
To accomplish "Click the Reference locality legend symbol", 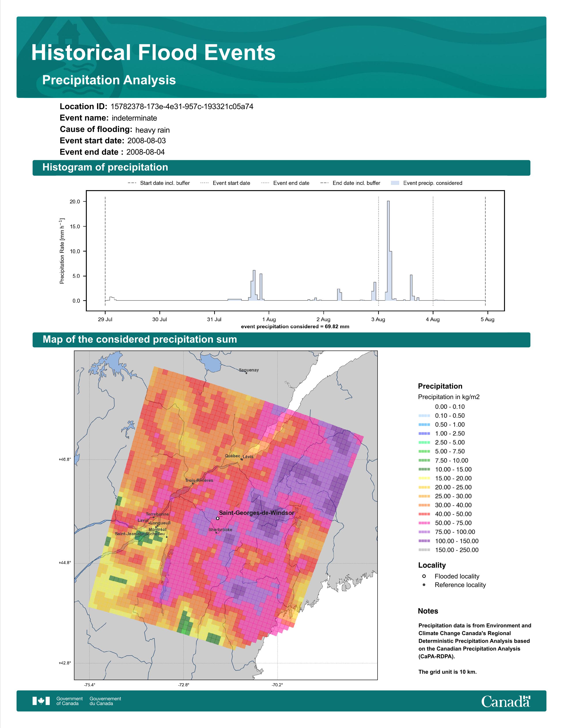I will 424,585.
